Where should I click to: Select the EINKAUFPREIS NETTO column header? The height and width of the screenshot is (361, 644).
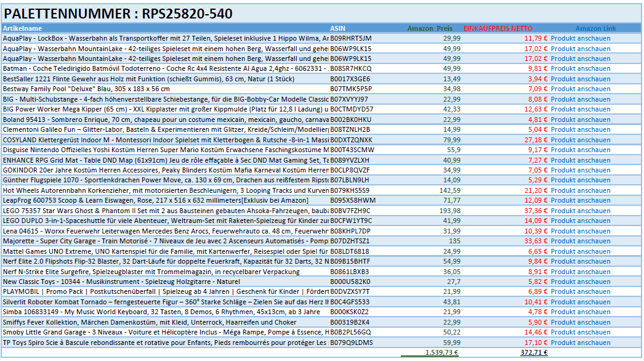click(x=497, y=28)
